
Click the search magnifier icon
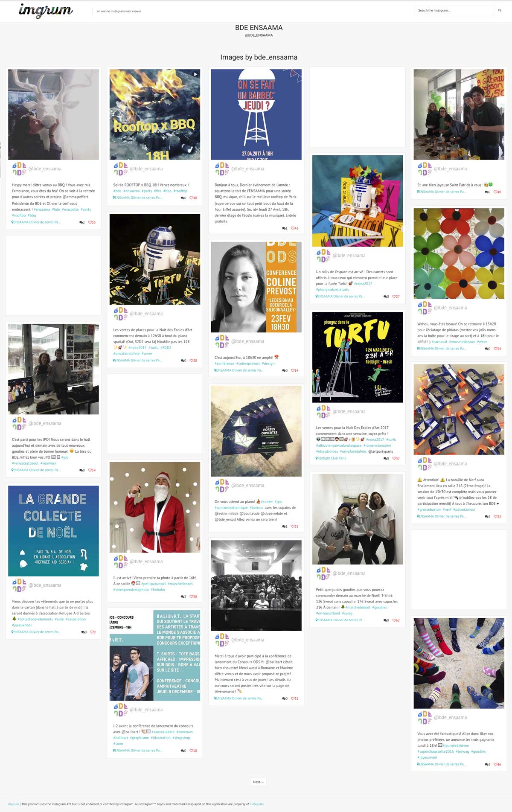coord(500,10)
